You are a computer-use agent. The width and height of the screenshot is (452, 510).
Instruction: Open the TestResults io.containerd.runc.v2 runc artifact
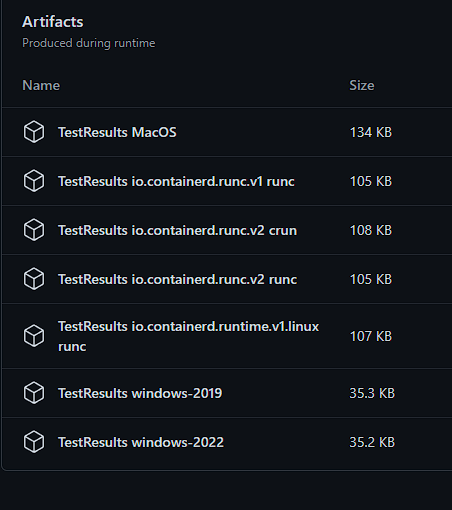tap(177, 279)
